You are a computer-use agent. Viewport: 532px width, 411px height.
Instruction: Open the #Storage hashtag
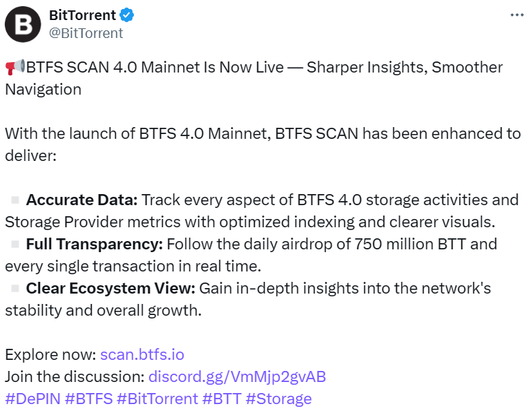[x=278, y=399]
